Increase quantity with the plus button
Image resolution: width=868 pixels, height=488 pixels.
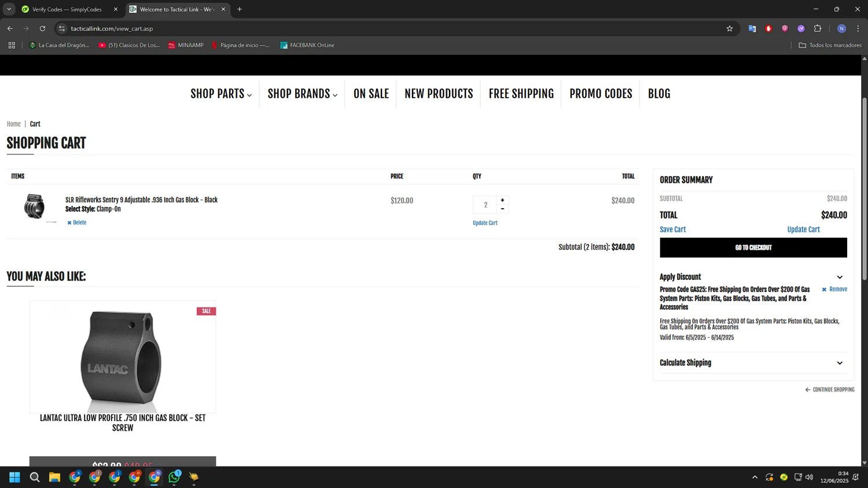(502, 200)
